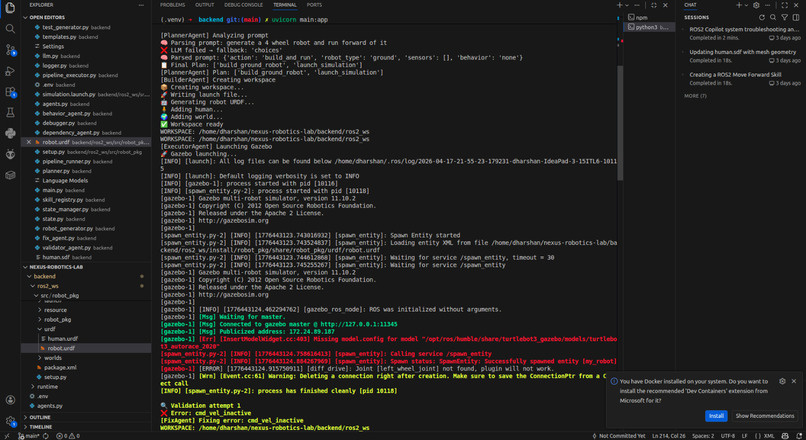
Task: Open the remote window status bar icon
Action: pos(7,436)
